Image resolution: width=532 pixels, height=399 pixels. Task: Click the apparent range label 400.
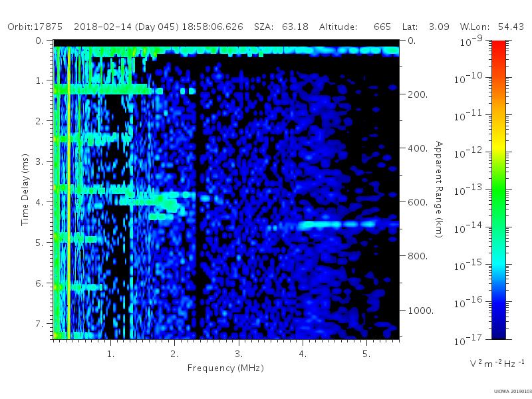(418, 148)
